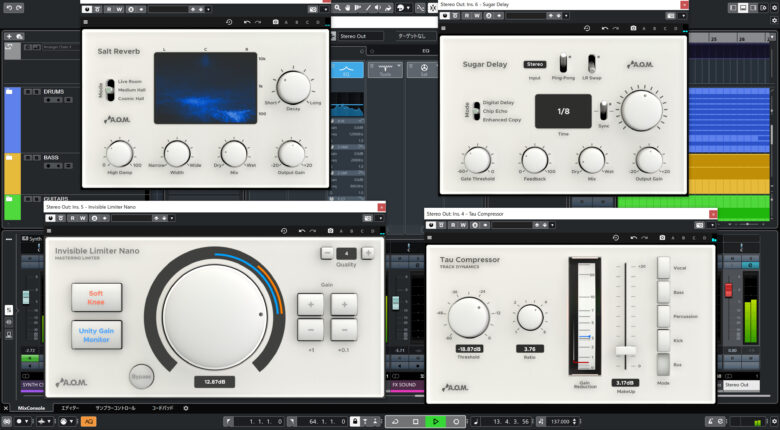Screen dimensions: 780x430
Task: Enable read automation R in Sugar Delay window
Action: click(467, 16)
